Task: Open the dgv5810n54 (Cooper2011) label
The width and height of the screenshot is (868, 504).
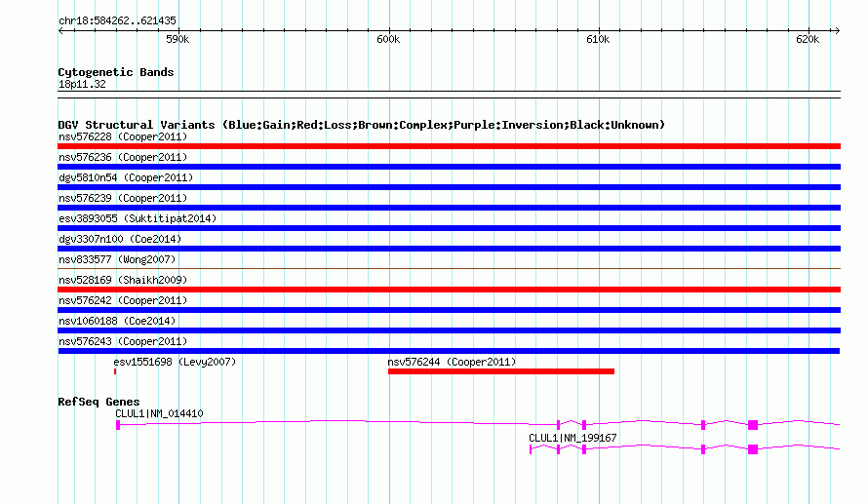Action: coord(126,177)
